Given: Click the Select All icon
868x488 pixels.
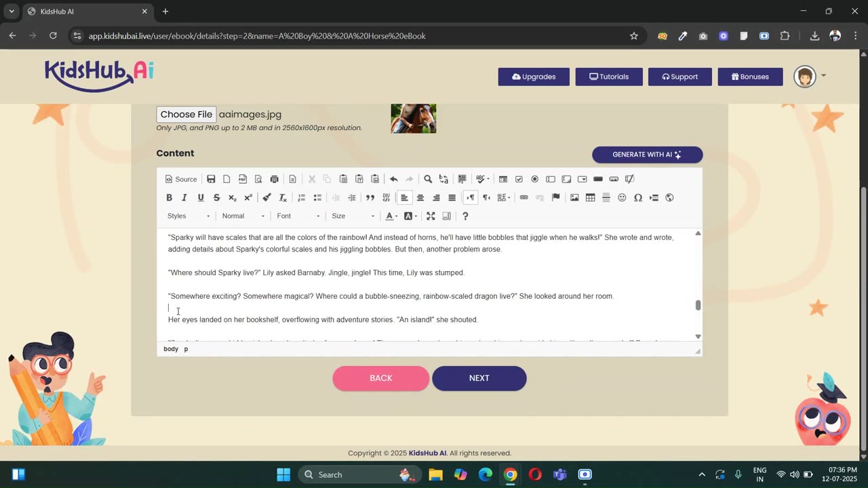Looking at the screenshot, I should click(x=462, y=179).
